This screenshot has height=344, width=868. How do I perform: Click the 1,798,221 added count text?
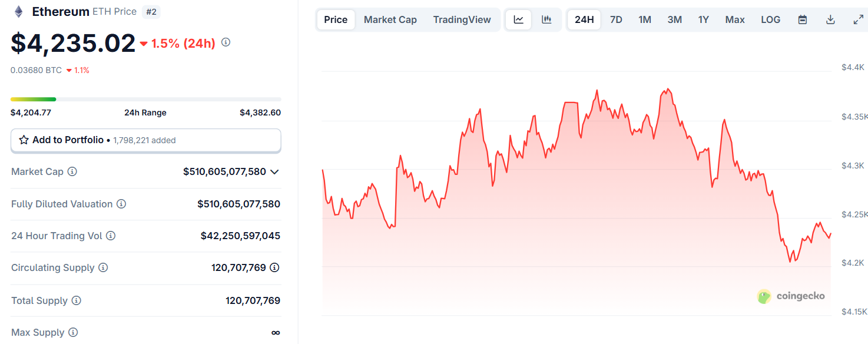144,140
